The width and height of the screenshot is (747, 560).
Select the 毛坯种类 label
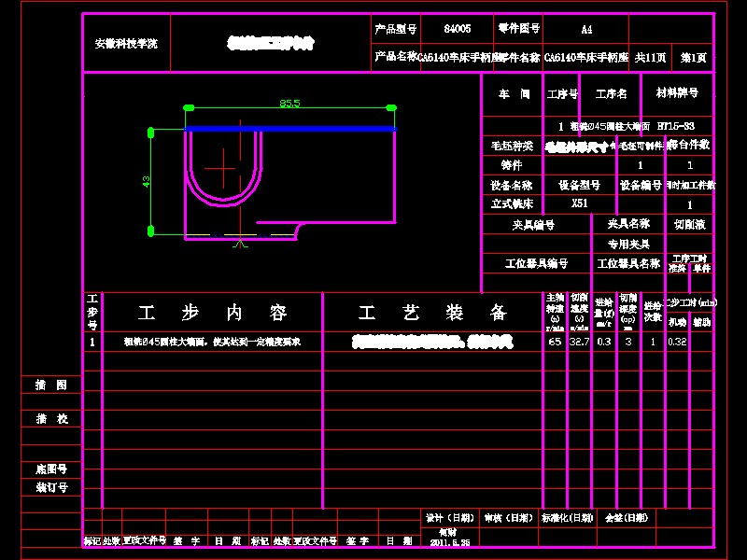click(x=512, y=146)
